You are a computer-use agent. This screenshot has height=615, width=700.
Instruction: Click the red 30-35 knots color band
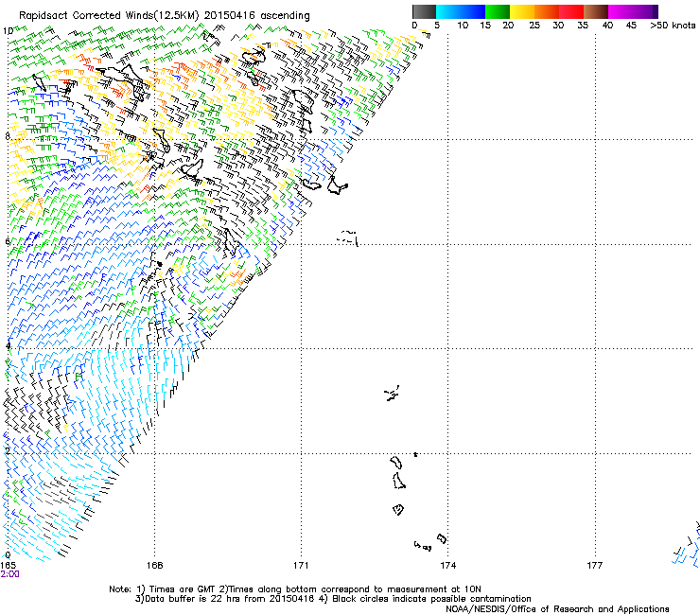[x=571, y=11]
